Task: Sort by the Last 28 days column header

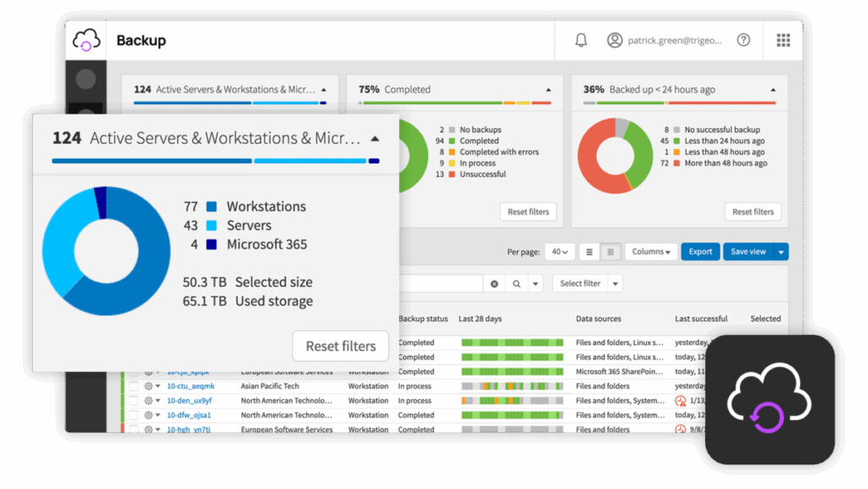Action: tap(480, 319)
